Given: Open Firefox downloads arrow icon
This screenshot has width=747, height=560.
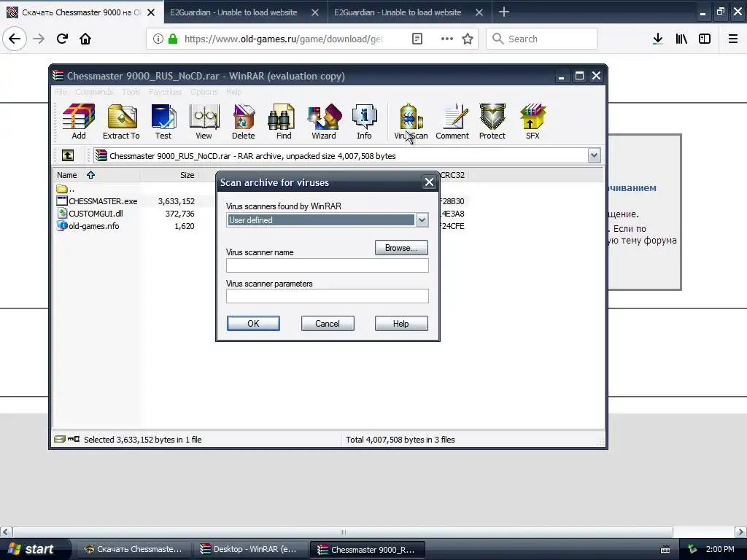Looking at the screenshot, I should 657,39.
